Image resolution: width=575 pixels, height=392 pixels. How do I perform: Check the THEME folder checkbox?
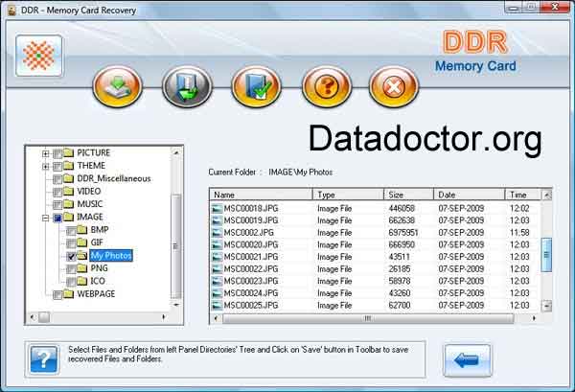click(x=57, y=167)
